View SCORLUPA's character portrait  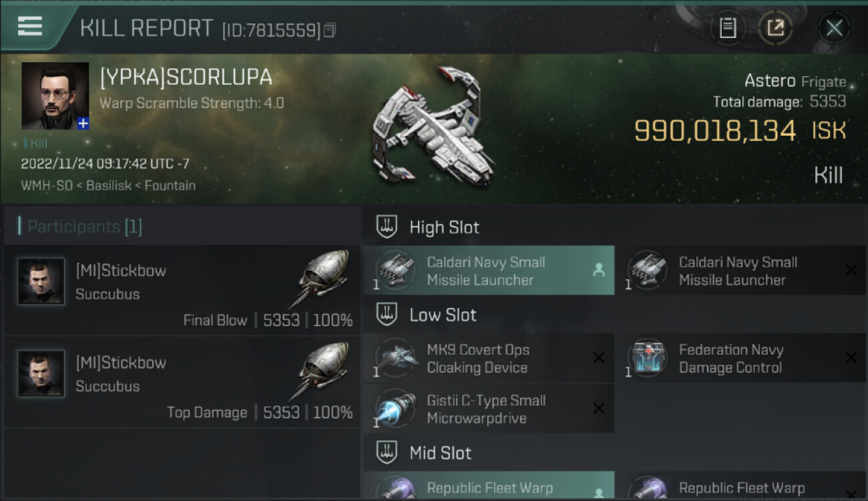point(55,96)
